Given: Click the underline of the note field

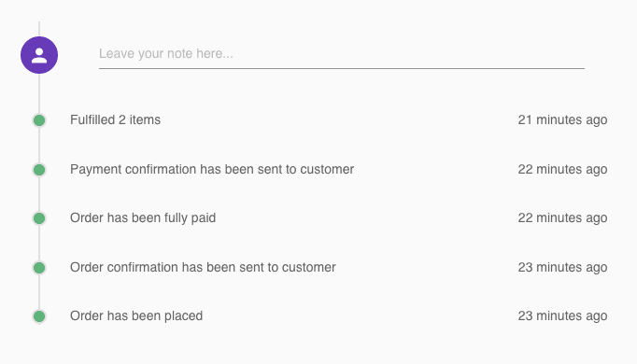Looking at the screenshot, I should tap(342, 68).
